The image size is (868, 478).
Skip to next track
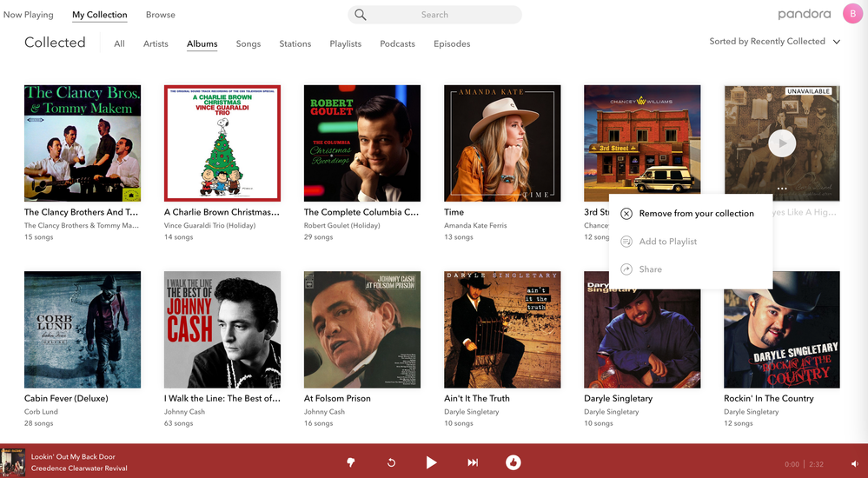click(x=473, y=462)
